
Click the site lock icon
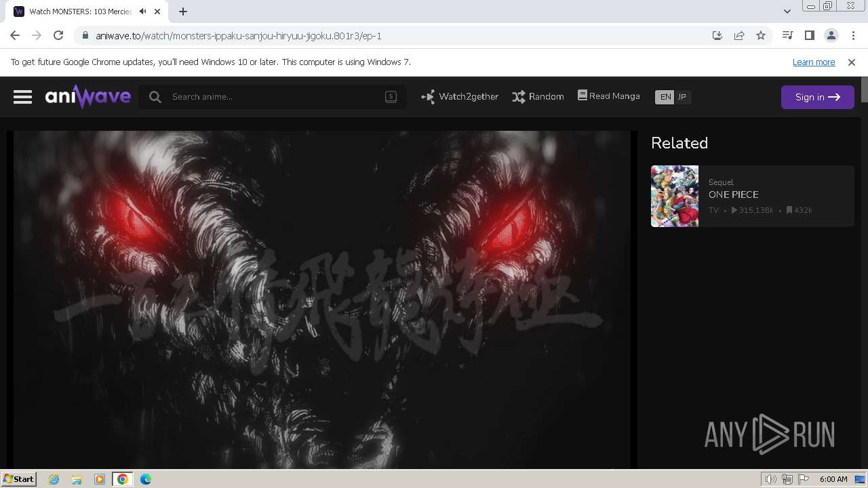click(x=85, y=36)
